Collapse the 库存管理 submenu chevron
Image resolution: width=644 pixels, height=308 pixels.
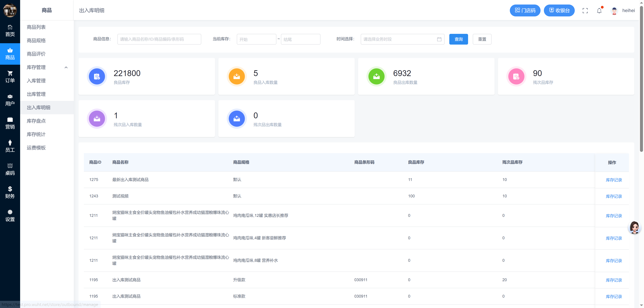click(66, 67)
